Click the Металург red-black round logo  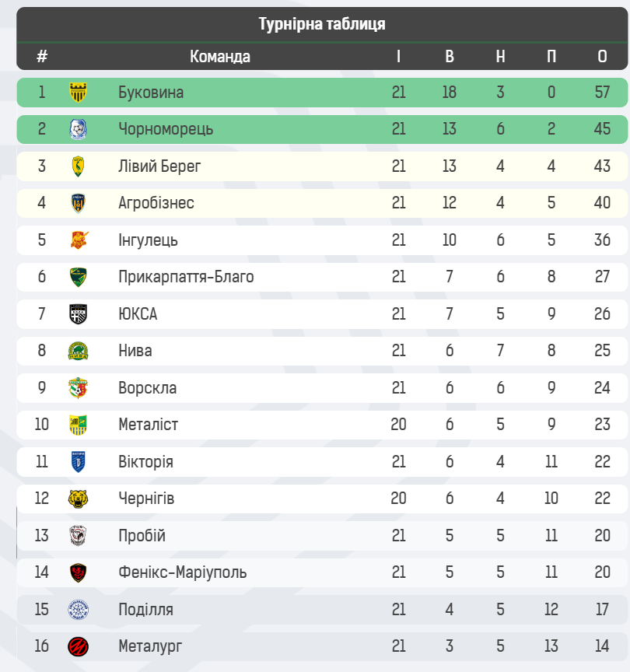(x=78, y=646)
